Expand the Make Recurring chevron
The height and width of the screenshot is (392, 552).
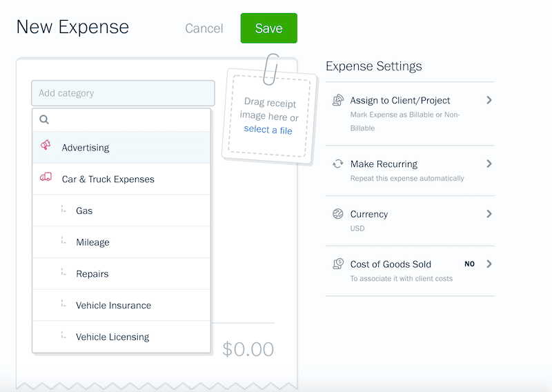click(489, 164)
